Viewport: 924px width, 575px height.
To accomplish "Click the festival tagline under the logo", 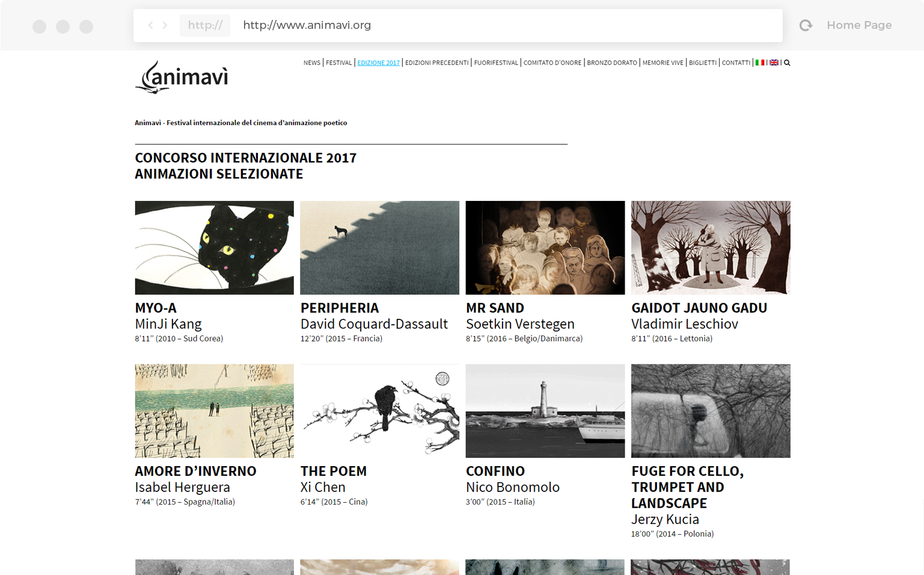I will pos(240,123).
